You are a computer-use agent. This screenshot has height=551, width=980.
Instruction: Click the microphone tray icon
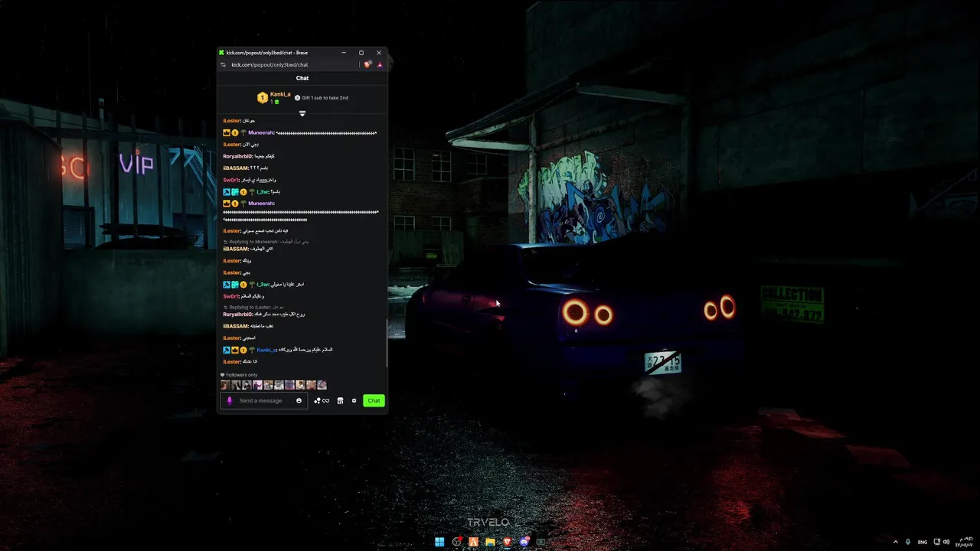908,542
